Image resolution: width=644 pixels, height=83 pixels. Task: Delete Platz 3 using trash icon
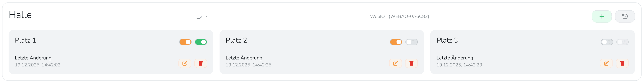pyautogui.click(x=622, y=63)
